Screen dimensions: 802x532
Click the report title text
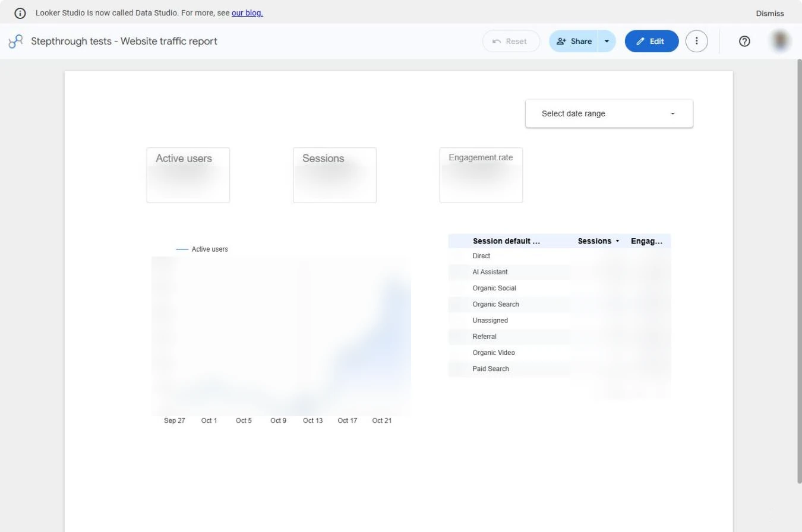click(x=124, y=41)
